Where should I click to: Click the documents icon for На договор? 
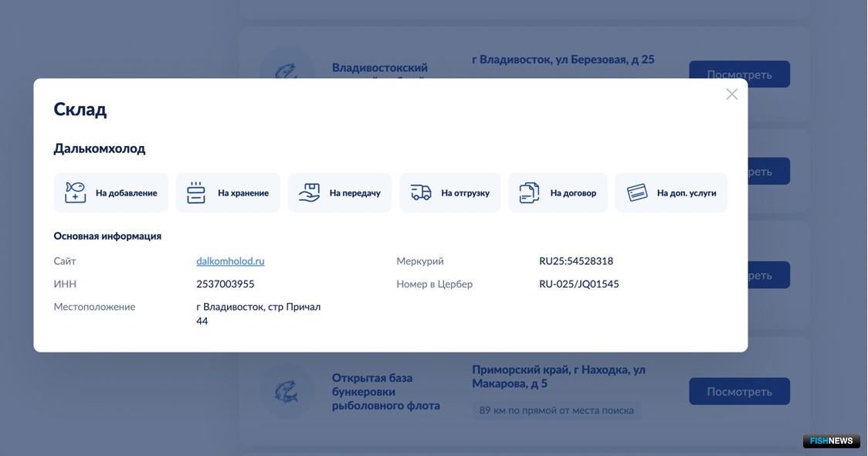(529, 192)
